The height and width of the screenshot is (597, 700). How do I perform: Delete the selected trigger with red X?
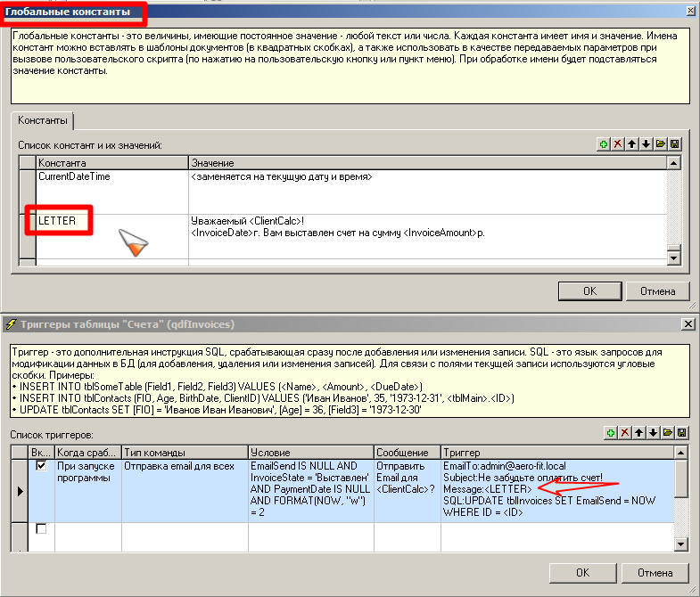click(x=625, y=433)
